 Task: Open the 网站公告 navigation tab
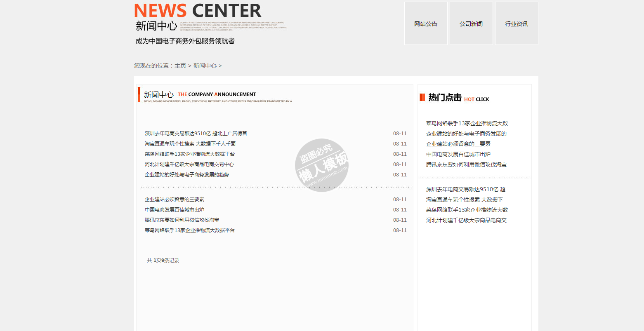(426, 23)
